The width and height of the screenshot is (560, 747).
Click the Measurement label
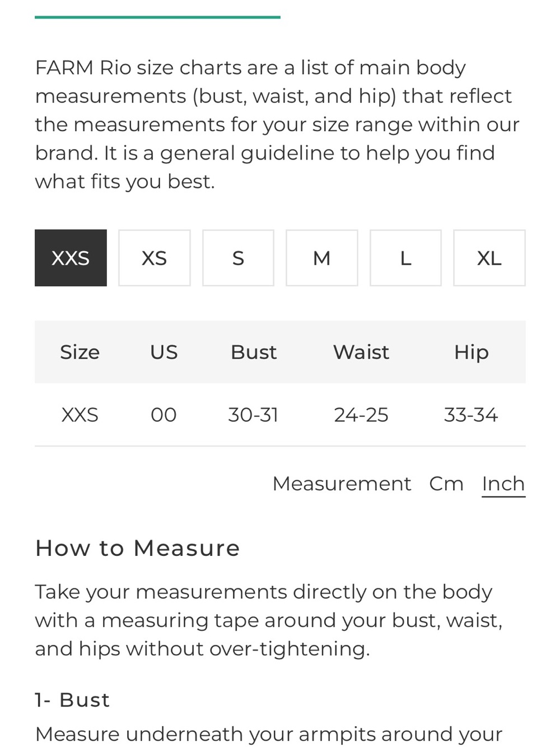[x=342, y=484]
